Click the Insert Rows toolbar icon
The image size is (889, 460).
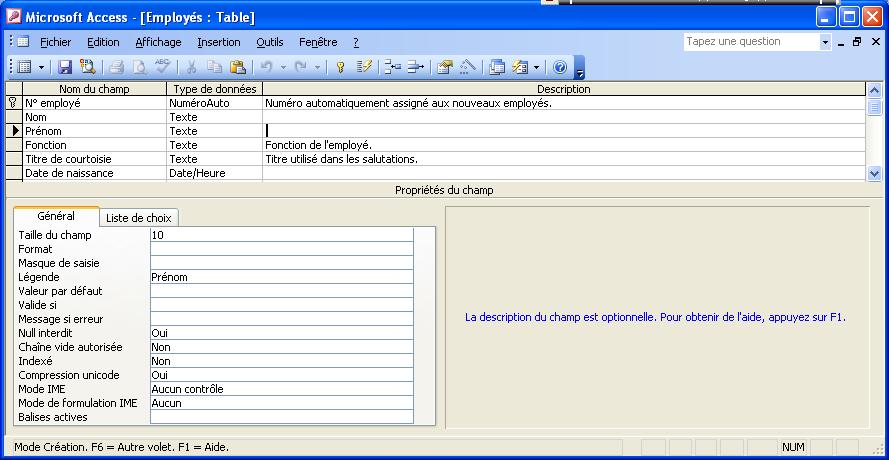(x=392, y=67)
